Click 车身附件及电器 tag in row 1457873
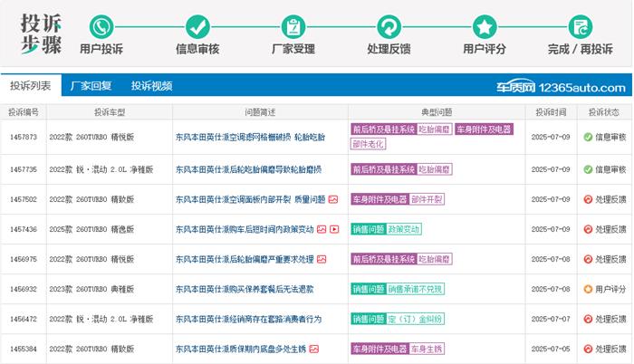634x364 pixels. pos(484,129)
